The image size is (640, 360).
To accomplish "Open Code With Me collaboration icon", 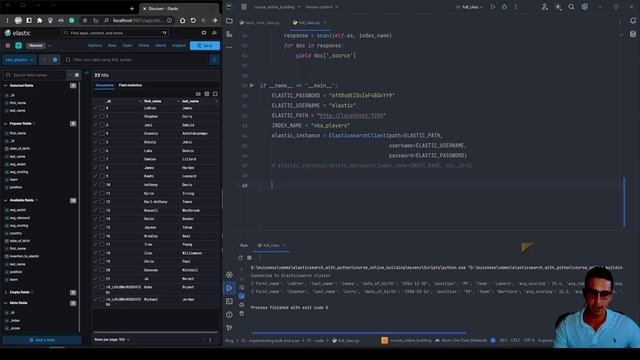I will coord(544,7).
